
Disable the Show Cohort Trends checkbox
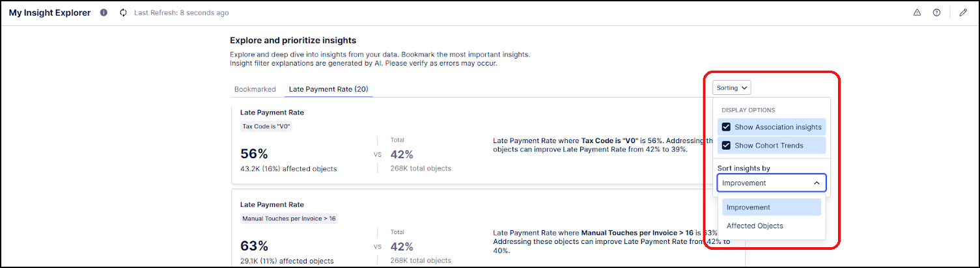726,145
